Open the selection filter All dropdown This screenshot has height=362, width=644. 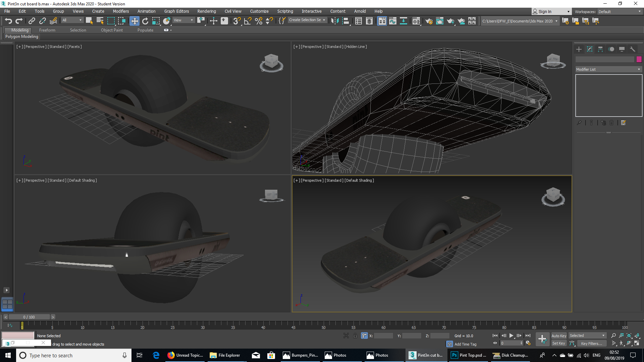(x=72, y=20)
